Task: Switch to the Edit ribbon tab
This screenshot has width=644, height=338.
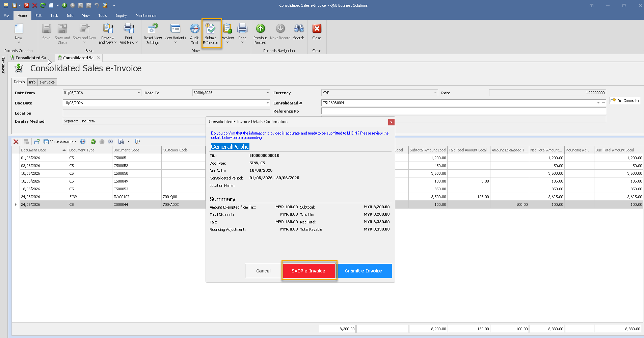Action: [38, 16]
